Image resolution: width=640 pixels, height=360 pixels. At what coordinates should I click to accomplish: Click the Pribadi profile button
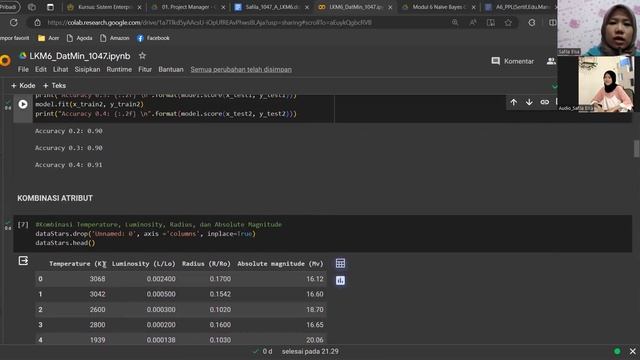(x=9, y=7)
